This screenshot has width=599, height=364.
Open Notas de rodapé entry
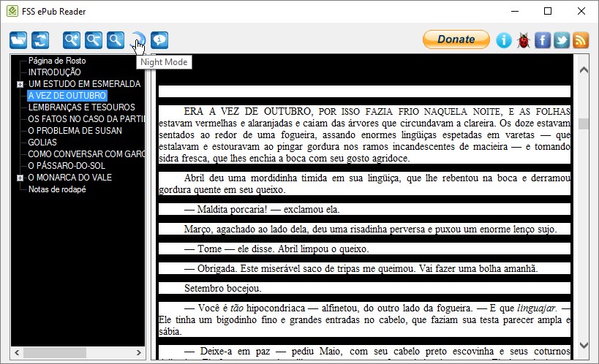[x=57, y=189]
